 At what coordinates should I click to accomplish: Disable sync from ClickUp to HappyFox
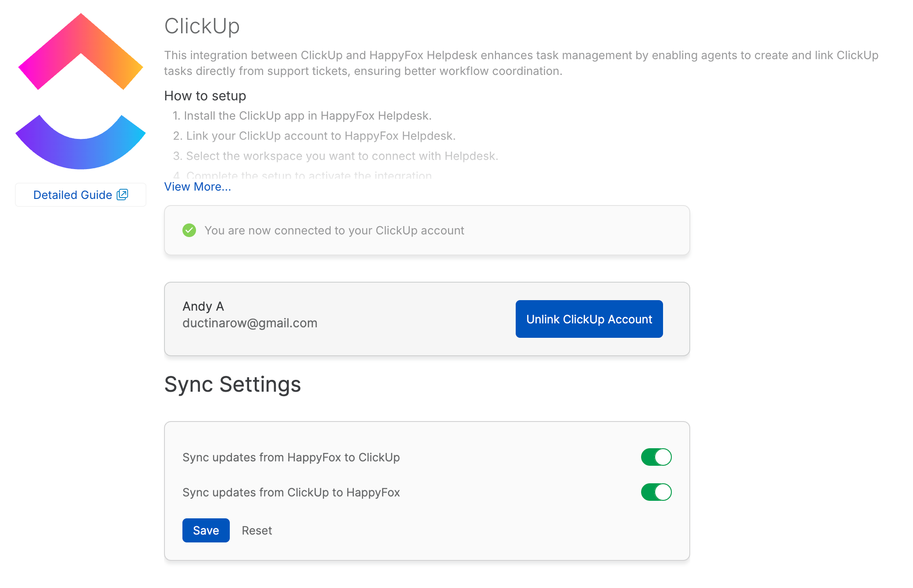(x=656, y=492)
